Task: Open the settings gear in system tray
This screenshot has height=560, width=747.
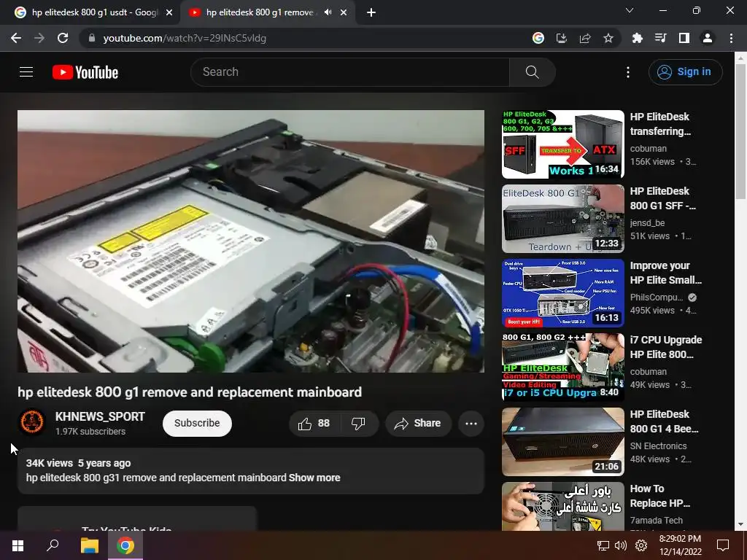Action: 641,545
